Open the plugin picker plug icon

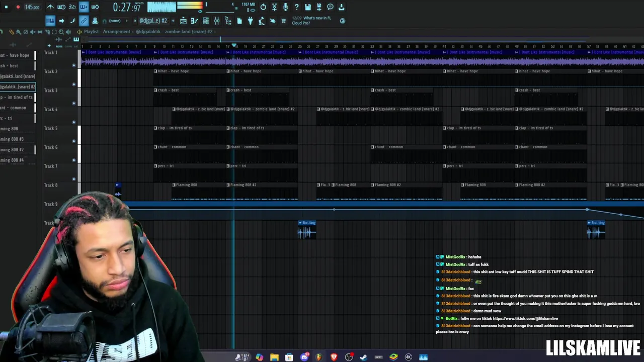tap(250, 21)
